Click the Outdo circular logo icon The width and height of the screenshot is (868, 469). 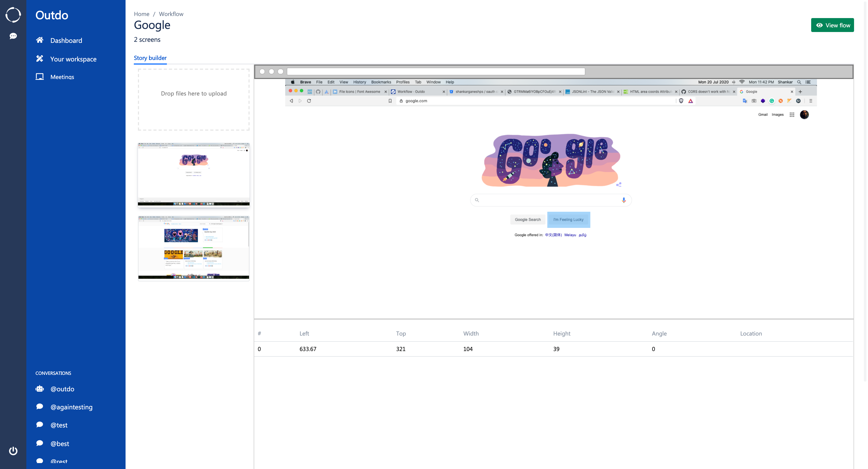click(13, 15)
